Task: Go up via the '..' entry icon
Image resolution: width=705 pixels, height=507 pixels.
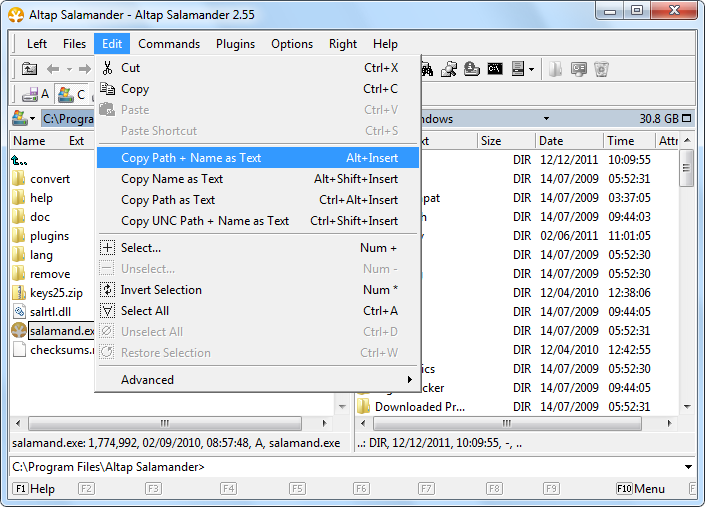Action: pyautogui.click(x=19, y=160)
